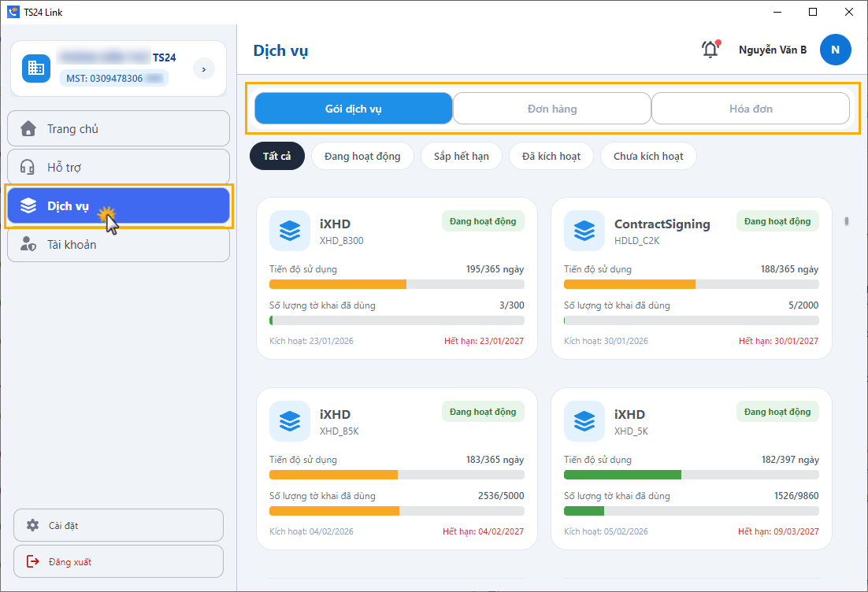Click 1526/9860 declarations progress bar
The image size is (868, 592).
click(x=692, y=511)
